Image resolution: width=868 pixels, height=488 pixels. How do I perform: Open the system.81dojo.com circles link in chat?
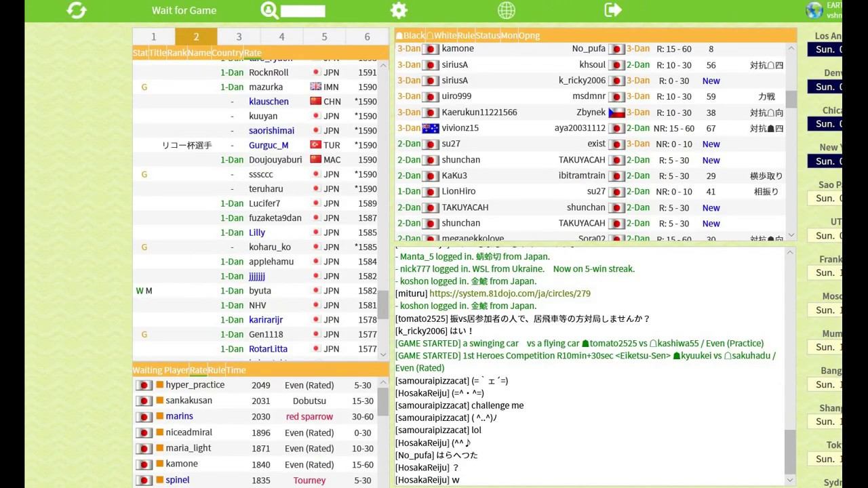pos(510,293)
